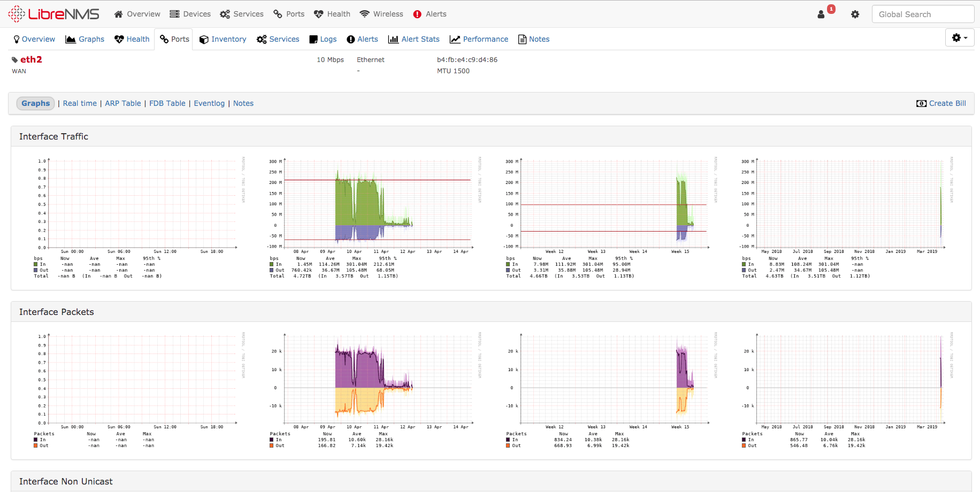
Task: Click the Ports link icon in the navbar
Action: (x=277, y=14)
